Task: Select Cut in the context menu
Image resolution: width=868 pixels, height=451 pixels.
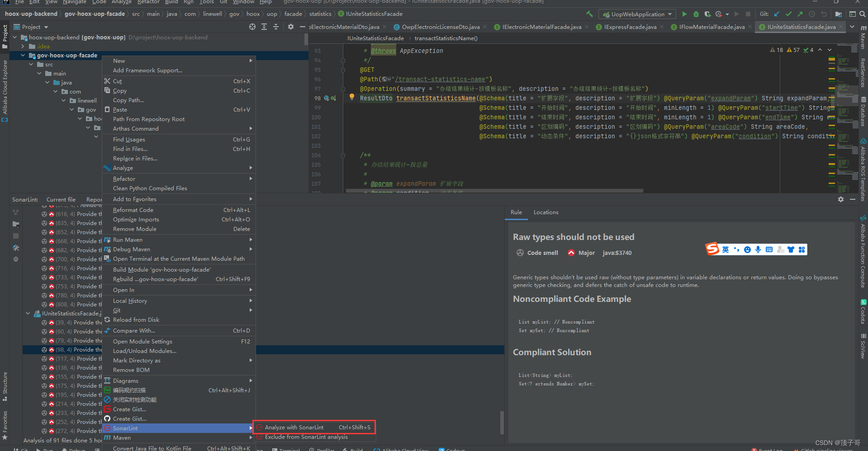Action: pos(179,81)
